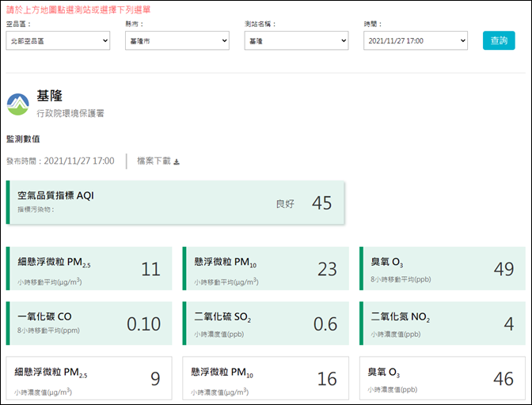Select the 二氧化氮 NO2 card showing 4
This screenshot has height=405, width=532.
click(443, 324)
